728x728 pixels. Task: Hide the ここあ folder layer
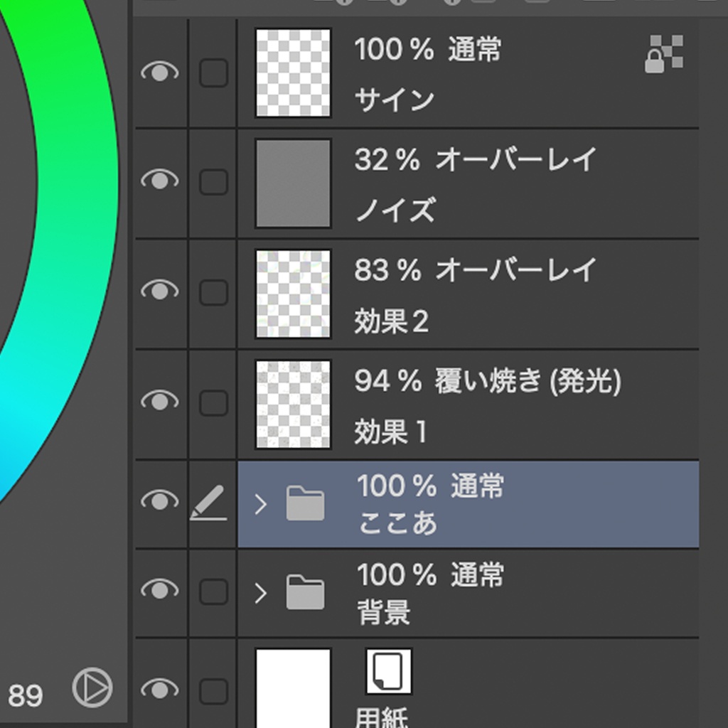(x=159, y=502)
